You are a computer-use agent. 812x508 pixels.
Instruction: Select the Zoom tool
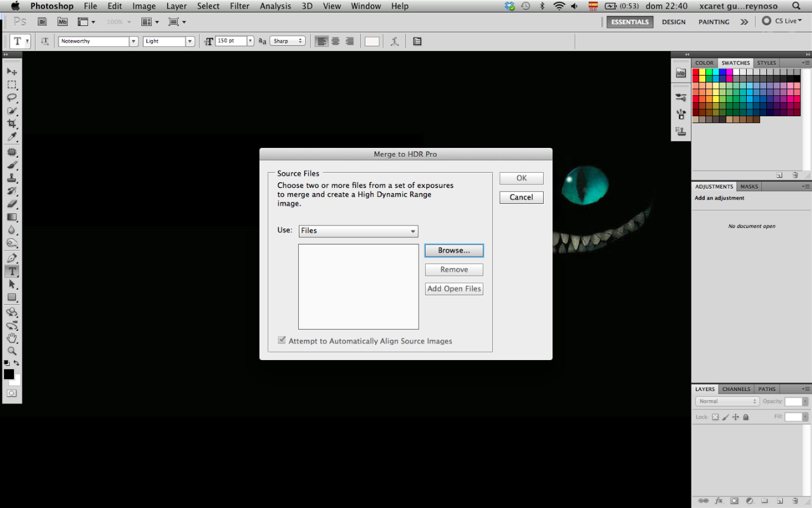point(12,351)
